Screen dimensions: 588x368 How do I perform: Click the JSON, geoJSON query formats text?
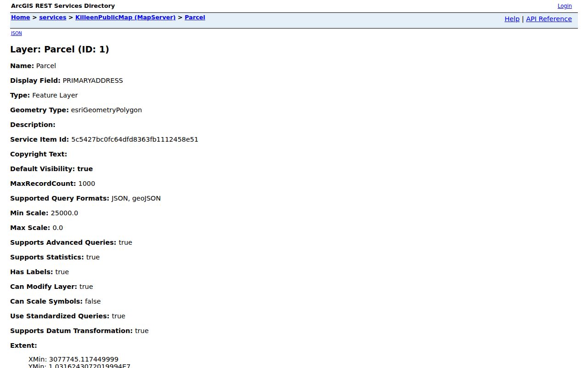136,198
